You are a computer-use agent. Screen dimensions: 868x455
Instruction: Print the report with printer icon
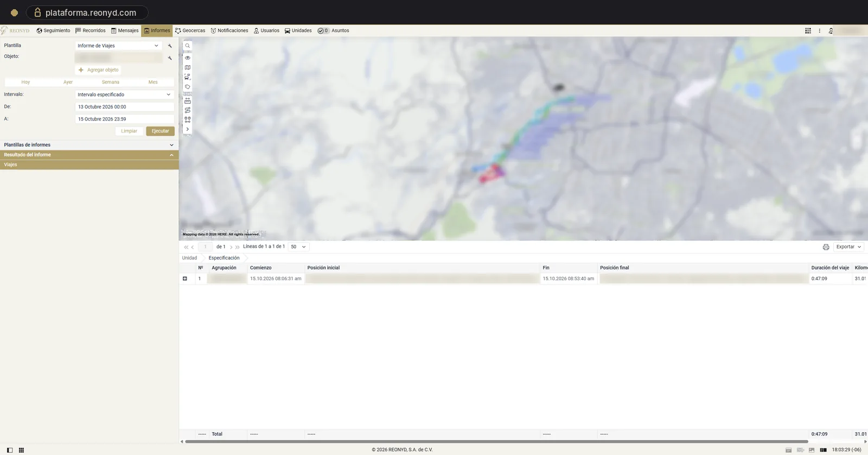(826, 247)
